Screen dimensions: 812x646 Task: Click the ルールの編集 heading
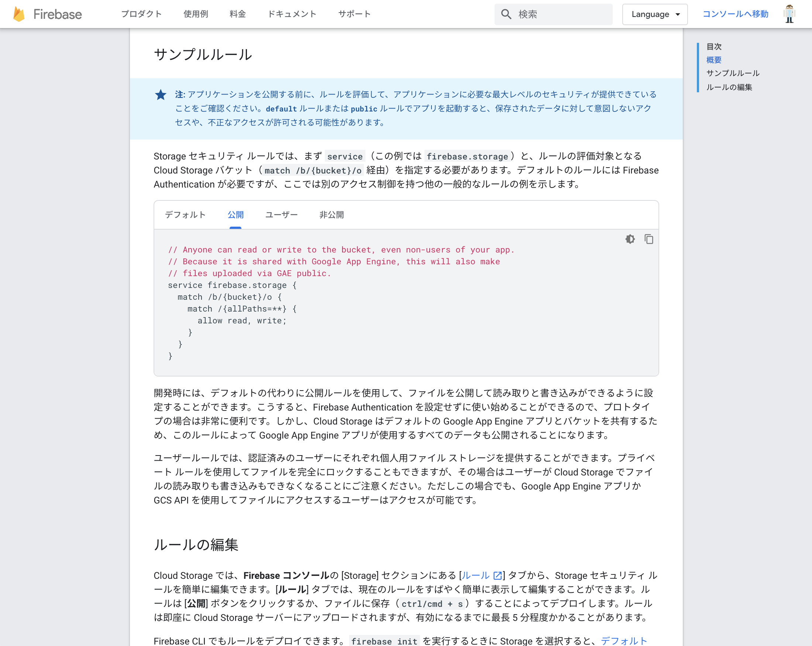click(196, 545)
